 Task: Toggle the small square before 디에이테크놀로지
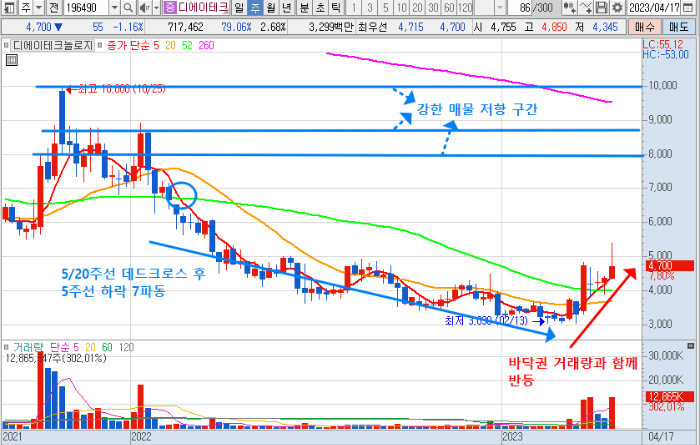click(6, 46)
